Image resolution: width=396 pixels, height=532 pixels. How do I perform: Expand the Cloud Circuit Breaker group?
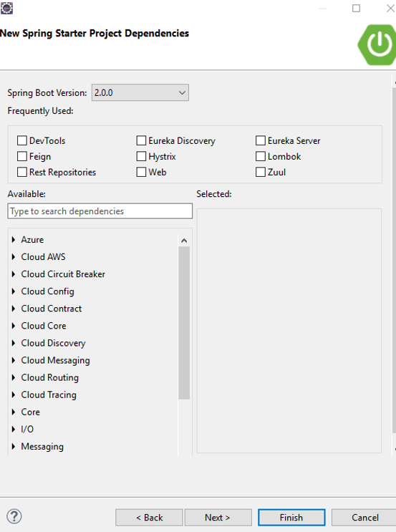tap(14, 274)
